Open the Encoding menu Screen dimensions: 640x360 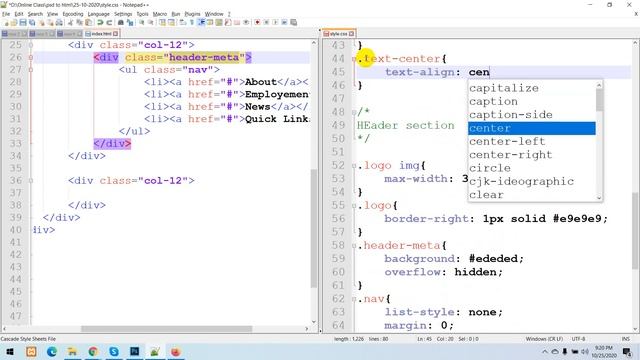(x=73, y=14)
